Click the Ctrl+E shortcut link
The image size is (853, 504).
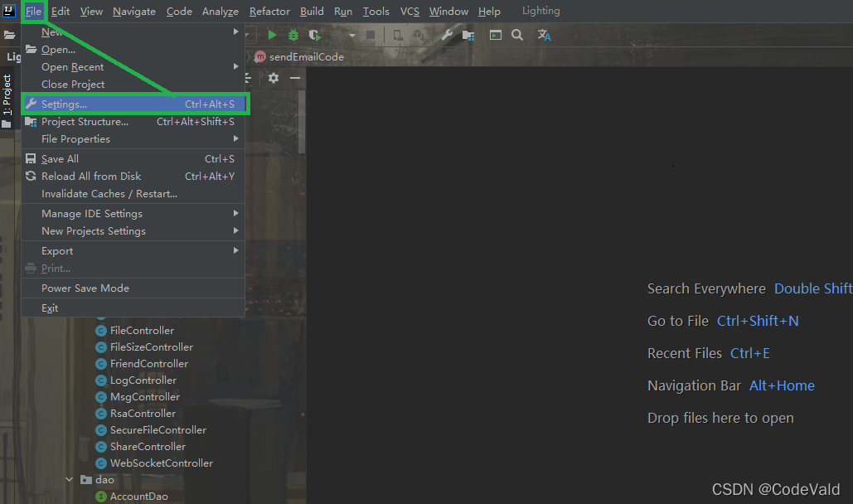(750, 353)
